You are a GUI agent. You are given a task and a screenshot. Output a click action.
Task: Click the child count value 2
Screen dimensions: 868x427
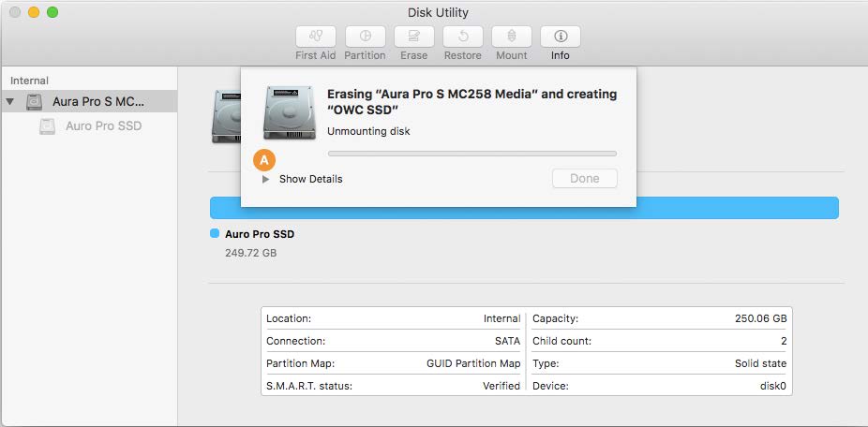[784, 341]
